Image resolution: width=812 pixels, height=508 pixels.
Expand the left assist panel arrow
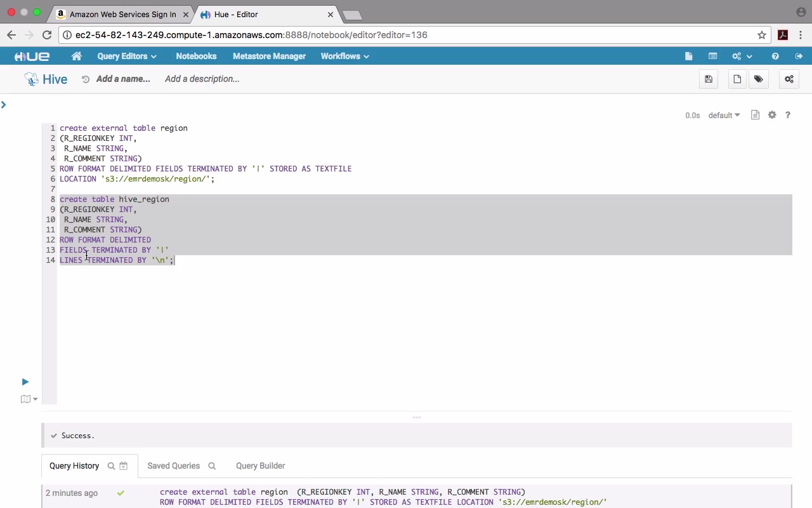click(x=4, y=105)
